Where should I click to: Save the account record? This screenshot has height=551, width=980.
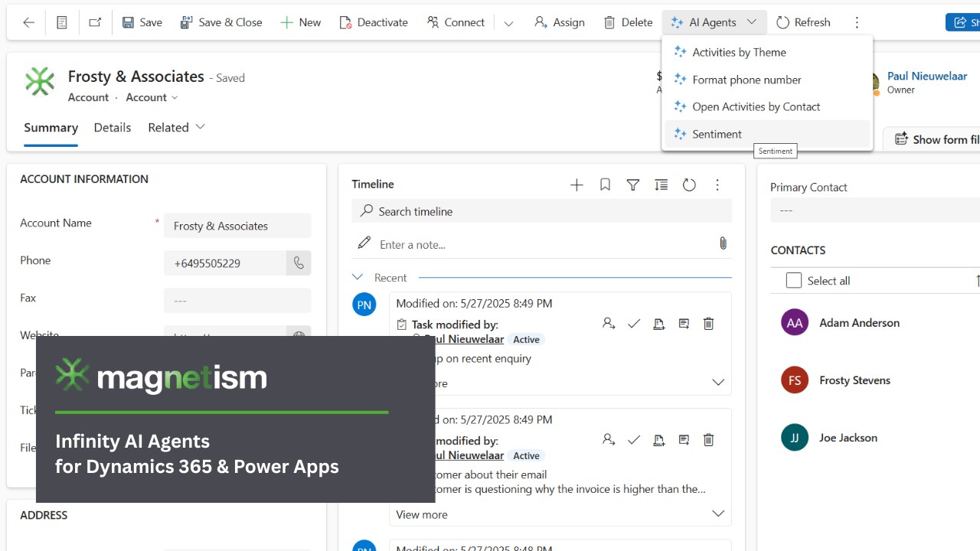click(142, 22)
